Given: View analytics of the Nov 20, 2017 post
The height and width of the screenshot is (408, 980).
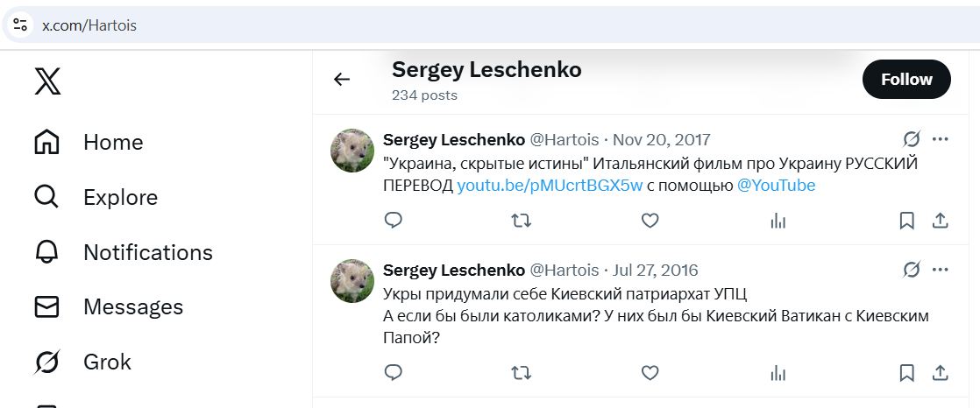Looking at the screenshot, I should [x=778, y=221].
